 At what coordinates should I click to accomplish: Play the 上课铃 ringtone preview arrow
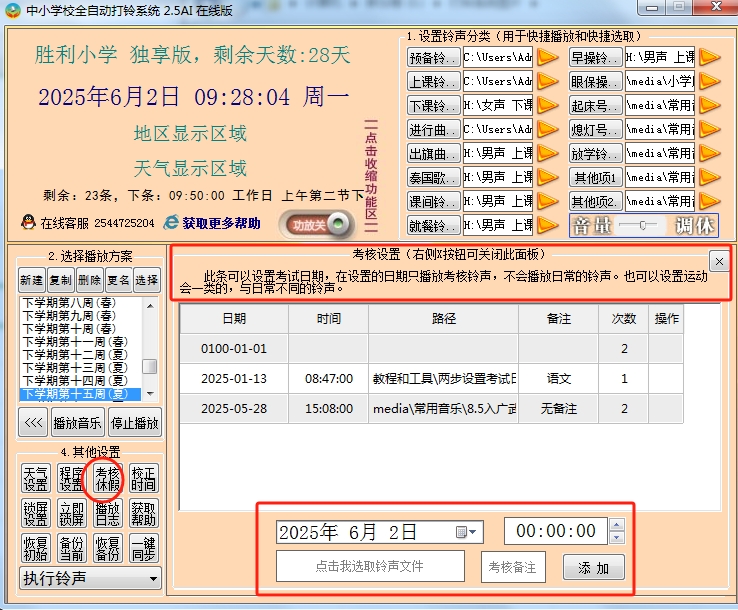(547, 81)
